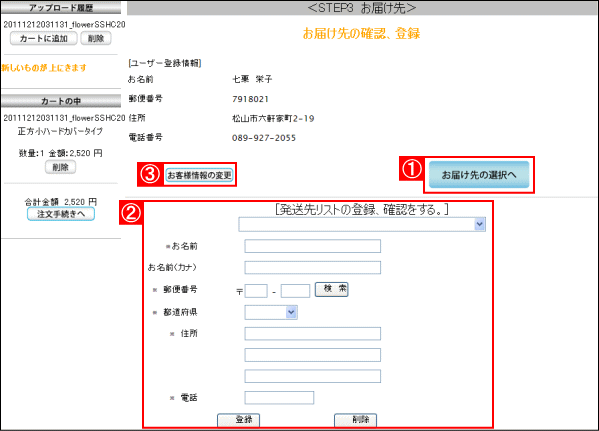Click the お届け先の選択へ button
This screenshot has width=599, height=431.
479,175
